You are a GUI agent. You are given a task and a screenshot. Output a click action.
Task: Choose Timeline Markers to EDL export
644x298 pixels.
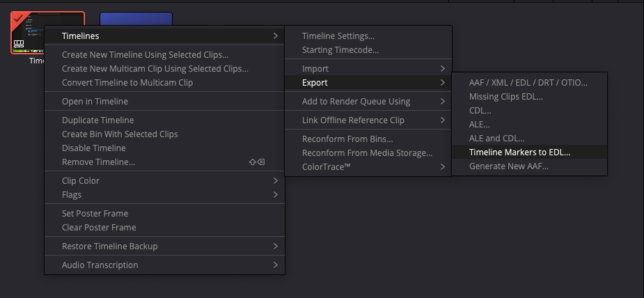[519, 152]
